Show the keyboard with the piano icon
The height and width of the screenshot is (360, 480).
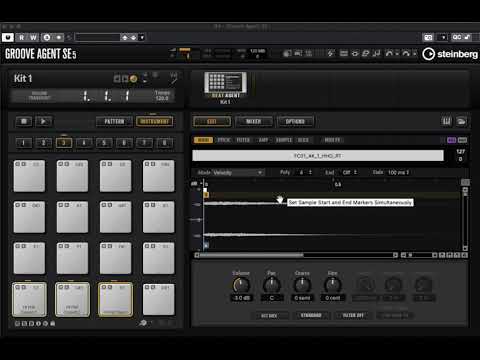447,121
